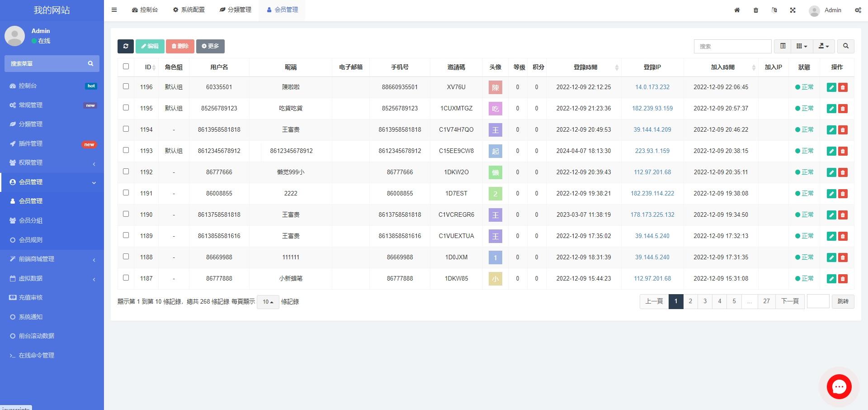The width and height of the screenshot is (868, 410).
Task: Click the red 删除 delete button
Action: coord(180,46)
